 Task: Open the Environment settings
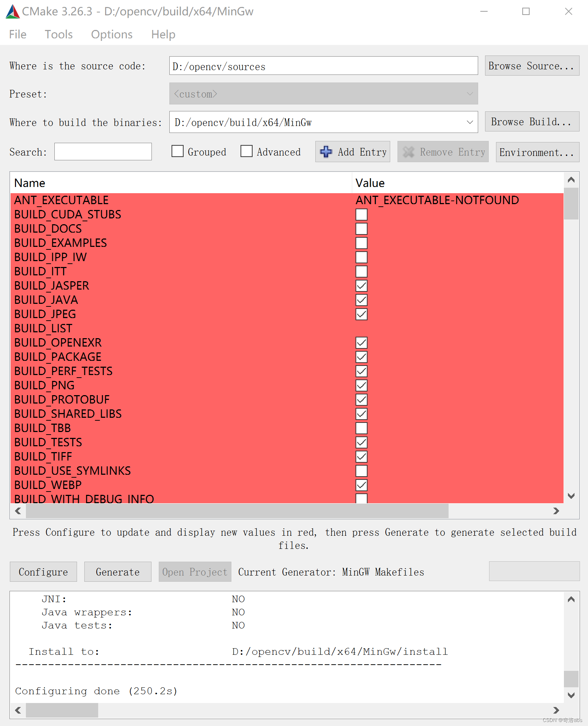(537, 152)
